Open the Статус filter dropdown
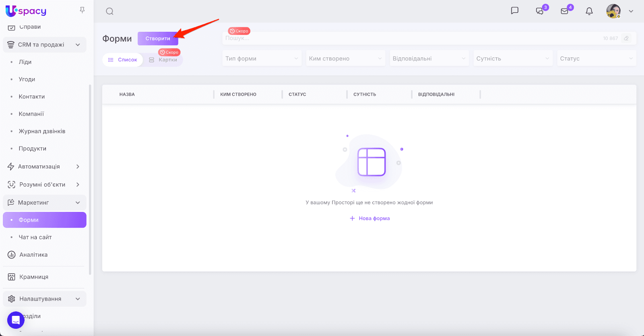 596,58
